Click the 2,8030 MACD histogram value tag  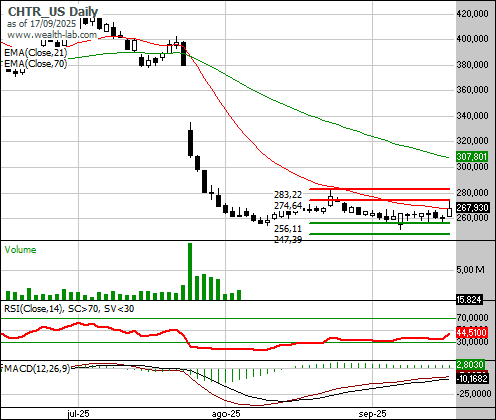coord(470,365)
